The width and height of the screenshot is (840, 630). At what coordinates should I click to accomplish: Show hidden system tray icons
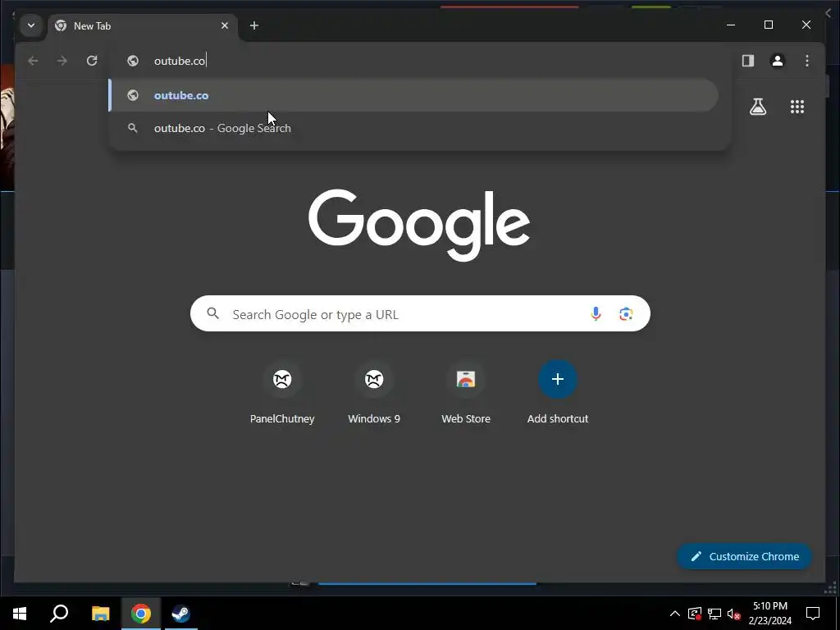coord(675,614)
